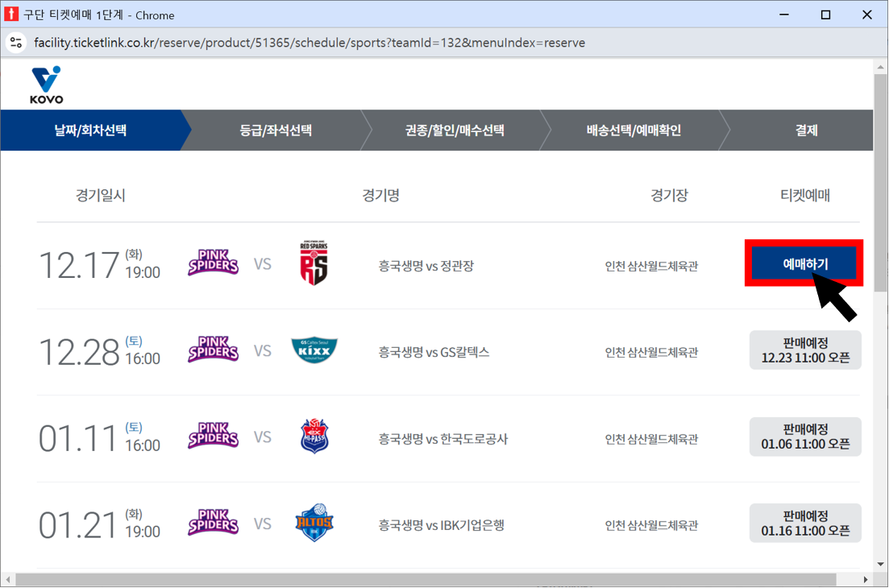
Task: Click the Korea Expressway Hi-pass team logo
Action: 314,437
